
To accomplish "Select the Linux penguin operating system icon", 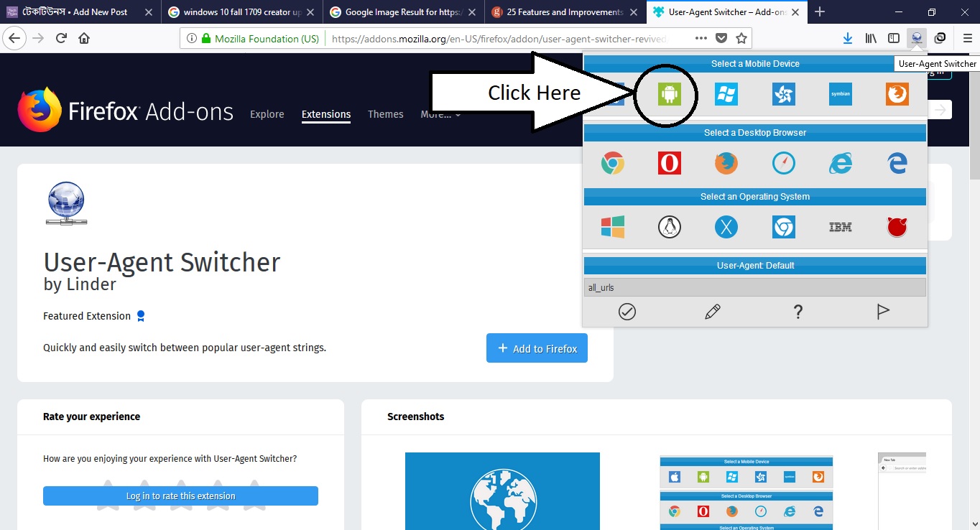I will [670, 227].
